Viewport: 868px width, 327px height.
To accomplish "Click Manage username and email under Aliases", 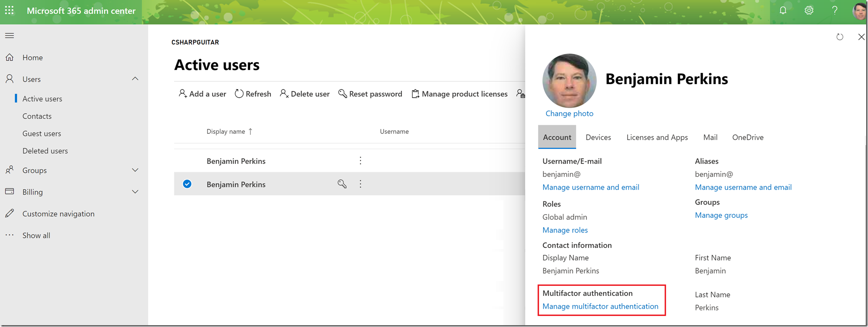I will [x=743, y=187].
